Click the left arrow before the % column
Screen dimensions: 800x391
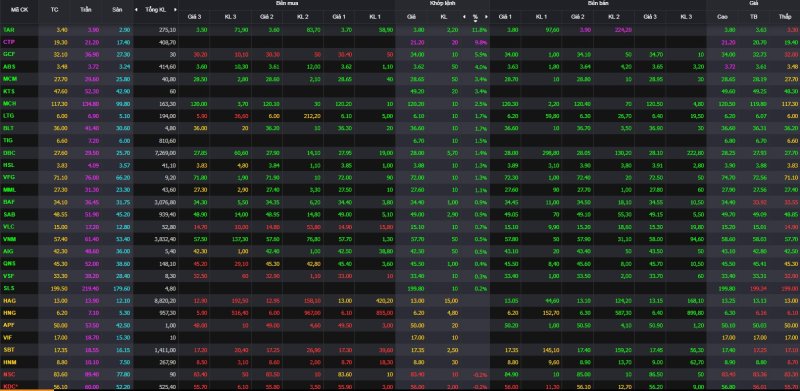464,17
